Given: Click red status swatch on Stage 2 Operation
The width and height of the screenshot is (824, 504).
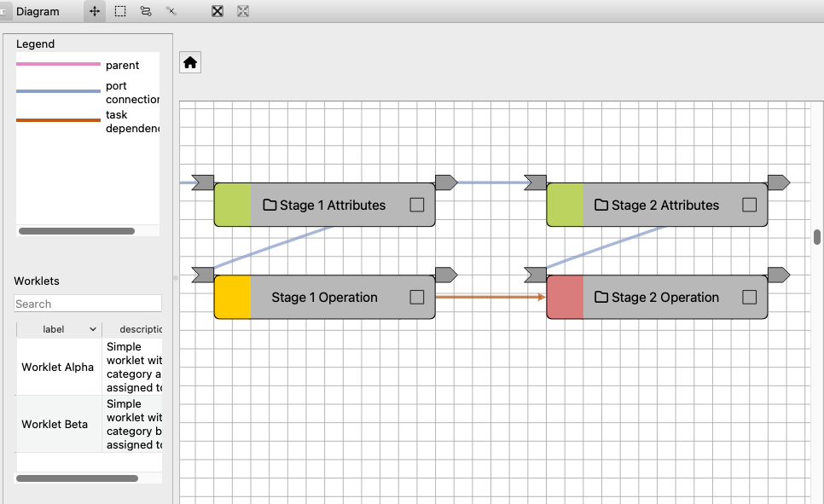Looking at the screenshot, I should pyautogui.click(x=566, y=297).
